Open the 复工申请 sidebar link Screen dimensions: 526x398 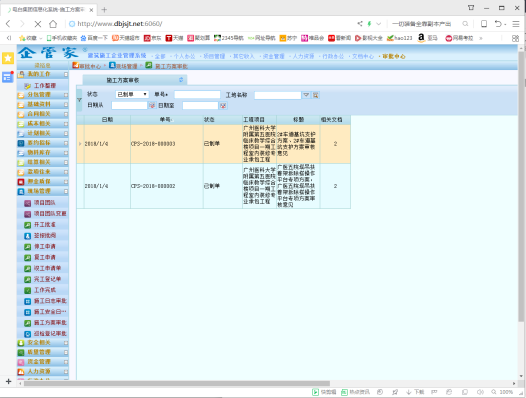(x=45, y=257)
